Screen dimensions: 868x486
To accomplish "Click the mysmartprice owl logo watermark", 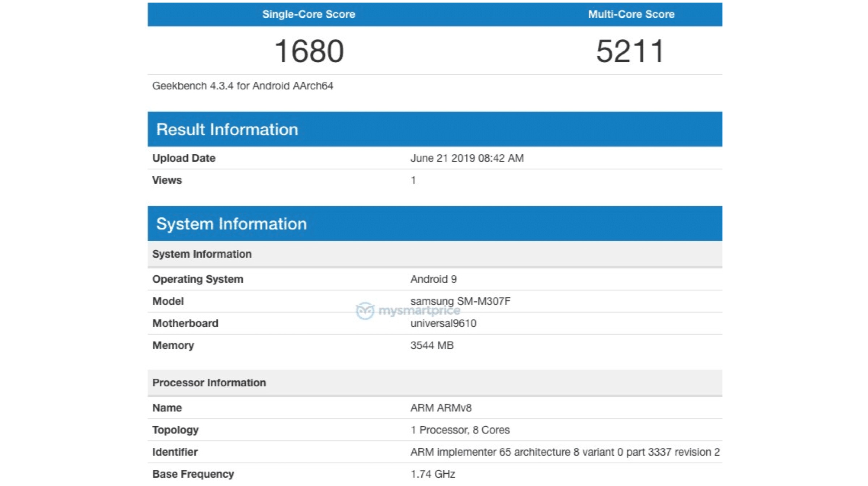I will click(x=365, y=311).
